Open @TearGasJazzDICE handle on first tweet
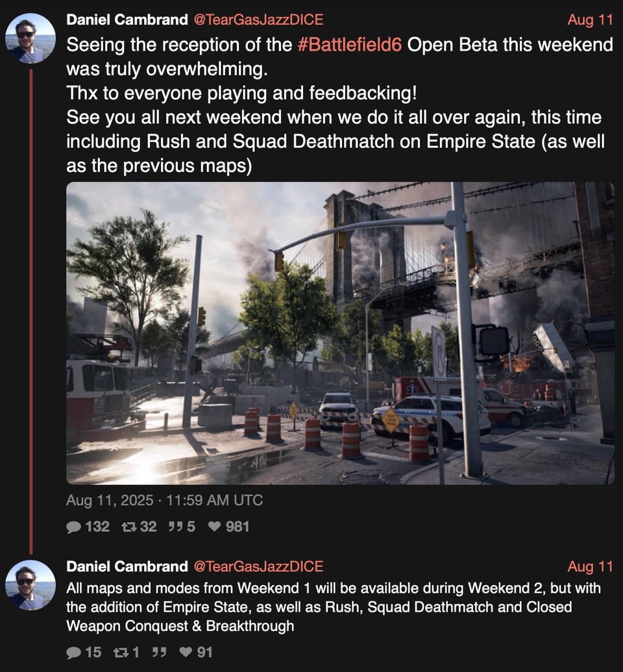 pyautogui.click(x=258, y=19)
